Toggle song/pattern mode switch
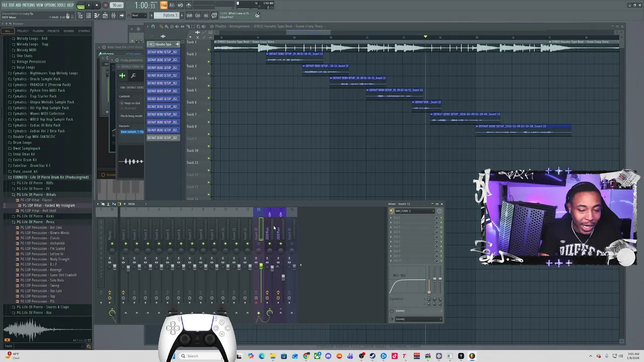 click(x=80, y=5)
